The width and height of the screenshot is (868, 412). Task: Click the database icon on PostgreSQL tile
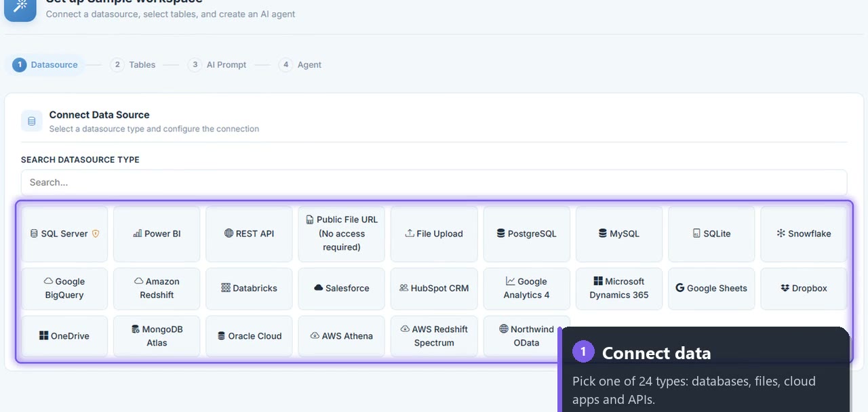(x=500, y=234)
